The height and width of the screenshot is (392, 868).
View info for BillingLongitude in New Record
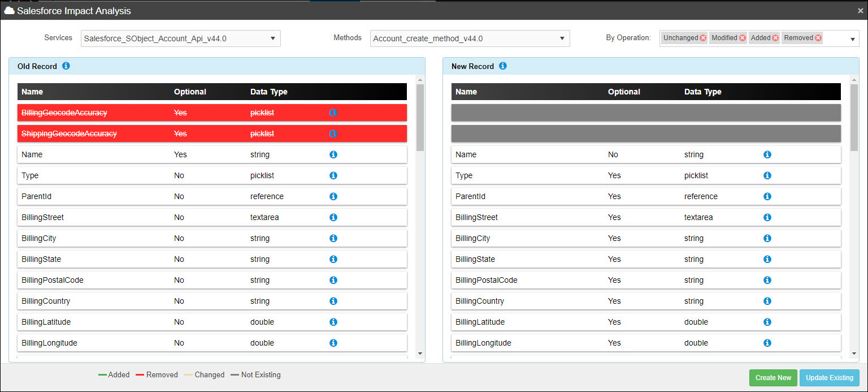pyautogui.click(x=767, y=343)
